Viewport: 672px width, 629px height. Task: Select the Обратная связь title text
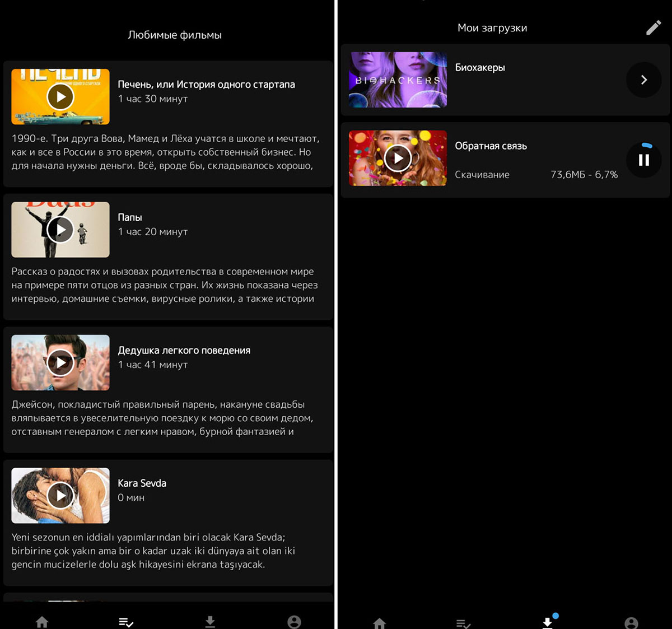(x=491, y=146)
